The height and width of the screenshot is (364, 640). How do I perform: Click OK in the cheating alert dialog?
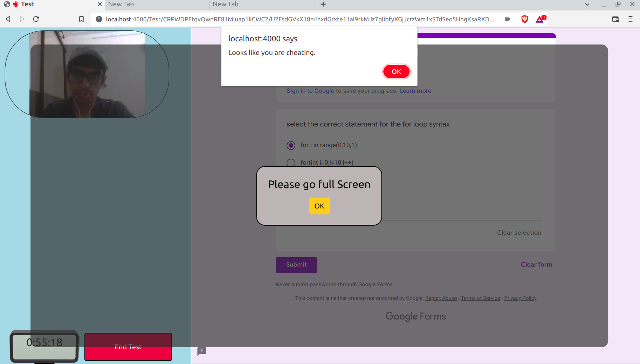pos(396,71)
